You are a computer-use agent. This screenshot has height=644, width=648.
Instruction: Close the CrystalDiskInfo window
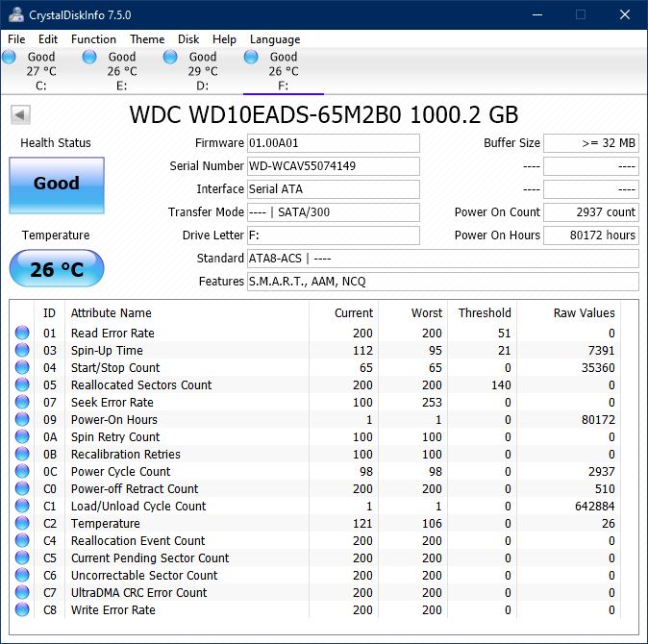624,14
